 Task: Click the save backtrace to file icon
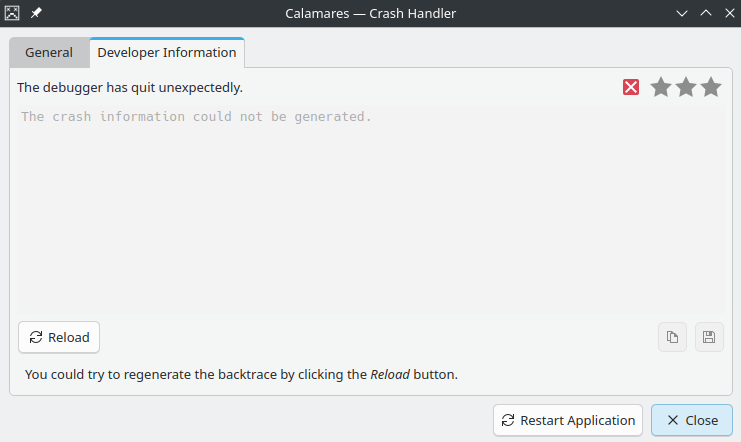[x=709, y=337]
